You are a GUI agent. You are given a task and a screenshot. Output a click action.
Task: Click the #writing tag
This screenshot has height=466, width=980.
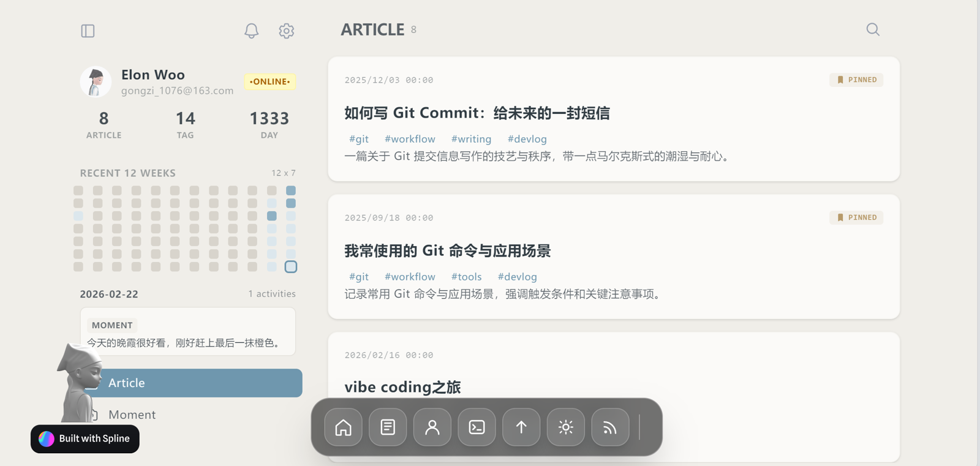click(471, 139)
